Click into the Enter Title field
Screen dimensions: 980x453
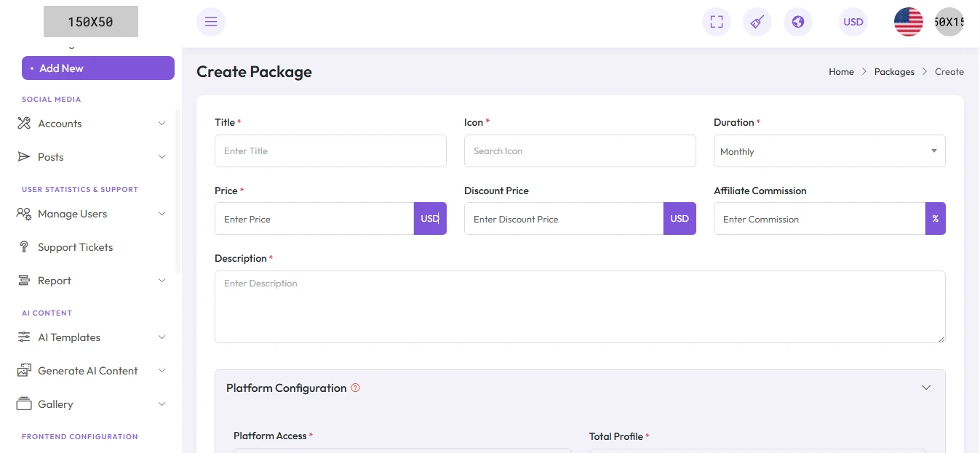coord(330,151)
